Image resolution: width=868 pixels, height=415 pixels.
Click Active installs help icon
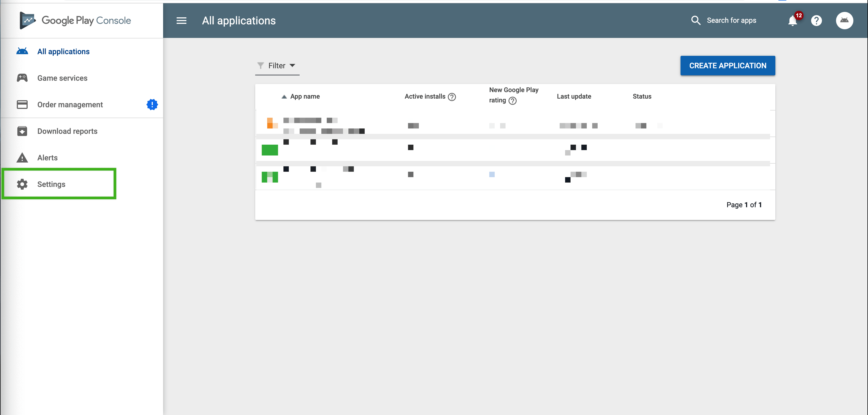(452, 97)
